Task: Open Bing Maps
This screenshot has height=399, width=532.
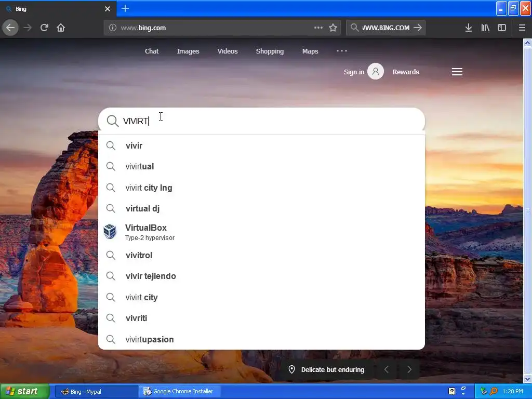Action: [x=310, y=51]
